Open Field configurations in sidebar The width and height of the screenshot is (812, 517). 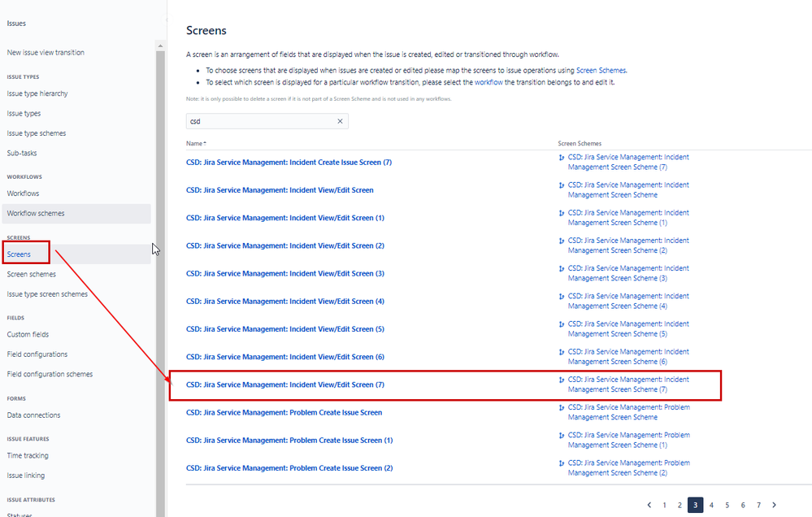click(x=37, y=354)
